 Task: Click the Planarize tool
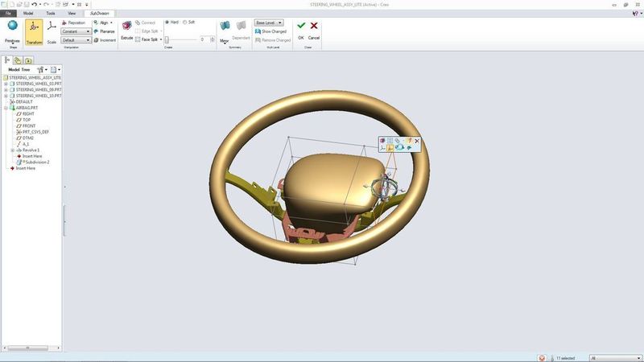105,31
